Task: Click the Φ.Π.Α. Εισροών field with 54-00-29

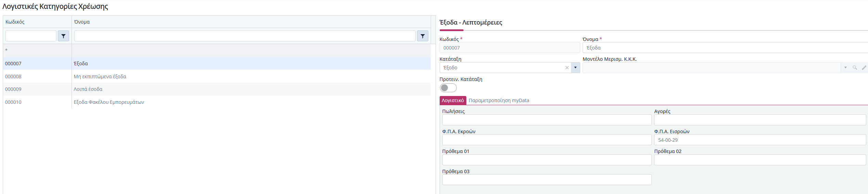Action: pyautogui.click(x=760, y=140)
